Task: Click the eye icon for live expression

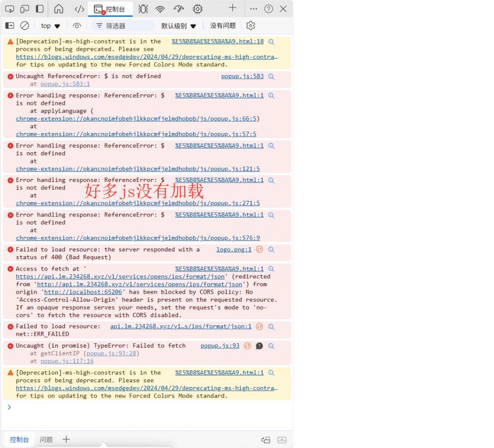Action: click(77, 26)
